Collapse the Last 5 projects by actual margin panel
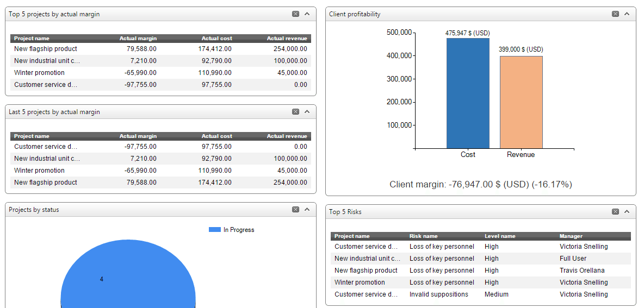The image size is (644, 308). [x=307, y=111]
